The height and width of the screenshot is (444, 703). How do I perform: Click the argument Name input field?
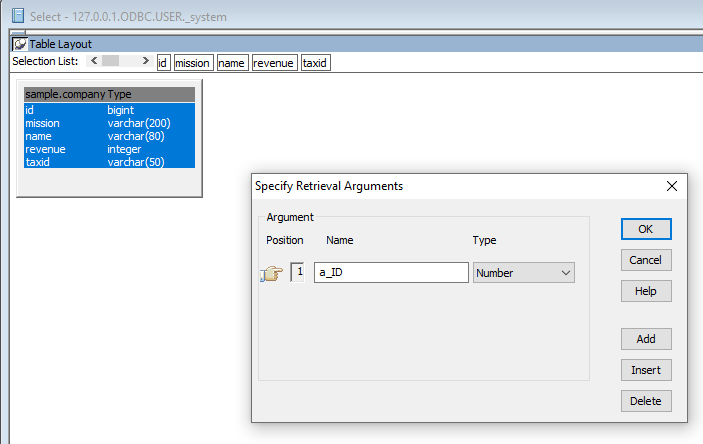tap(391, 272)
